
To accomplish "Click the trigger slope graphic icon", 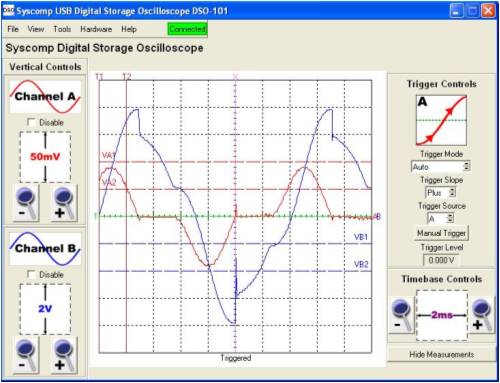I will pos(441,120).
